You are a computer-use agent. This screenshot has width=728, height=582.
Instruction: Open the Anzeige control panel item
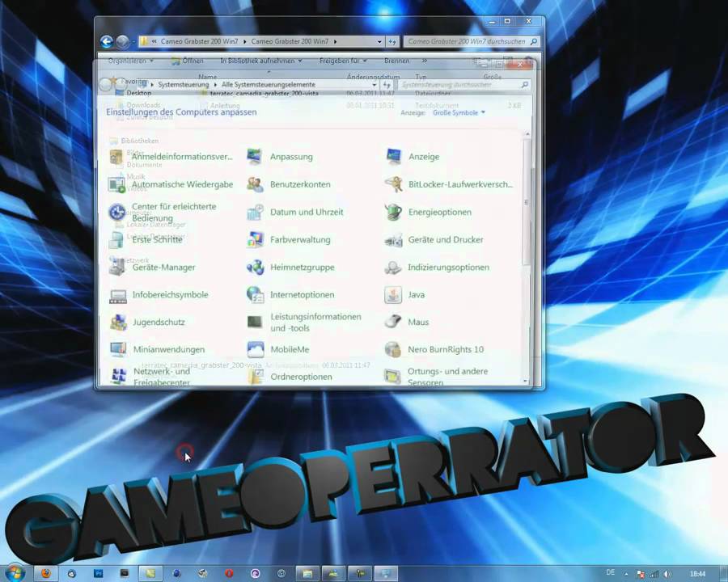tap(413, 157)
